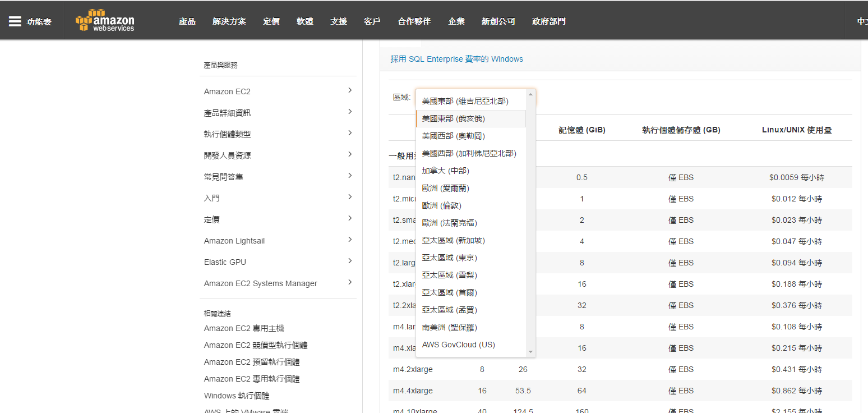Select 亞太區域 (新加坡) region

pos(471,240)
